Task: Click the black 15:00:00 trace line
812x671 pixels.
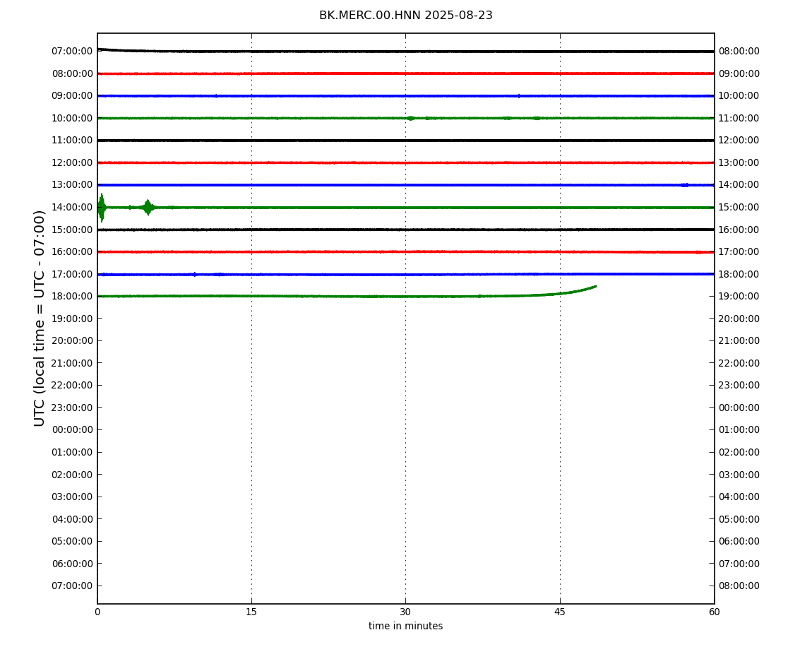Action: pos(405,230)
